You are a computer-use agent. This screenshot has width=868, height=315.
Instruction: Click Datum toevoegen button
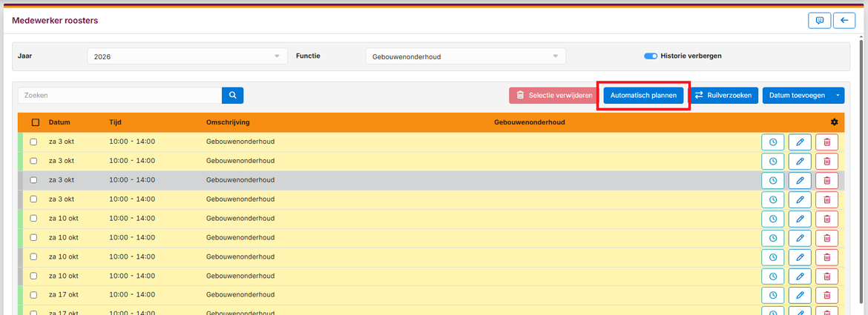click(x=797, y=96)
